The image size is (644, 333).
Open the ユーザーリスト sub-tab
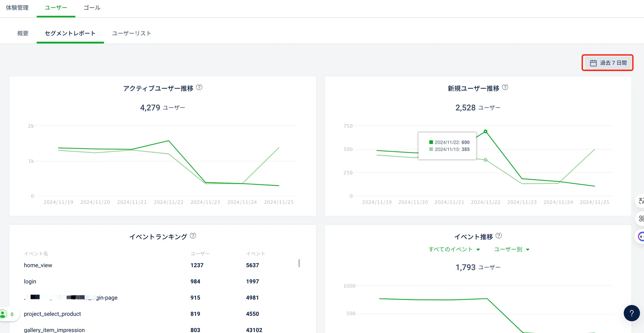pyautogui.click(x=131, y=33)
